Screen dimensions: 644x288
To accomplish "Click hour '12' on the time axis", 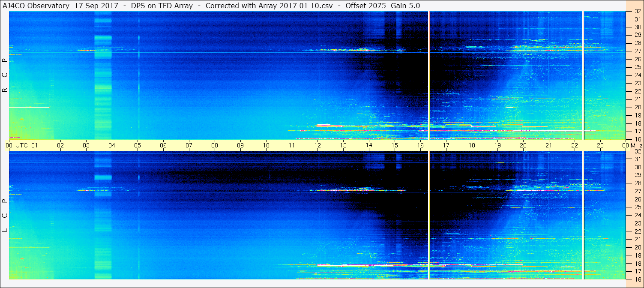I will click(318, 145).
